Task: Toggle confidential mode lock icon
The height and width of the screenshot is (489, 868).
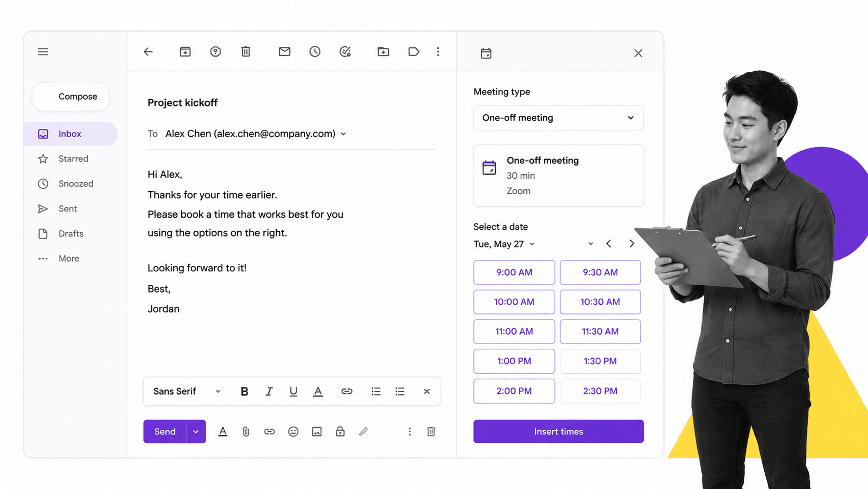Action: click(x=340, y=431)
